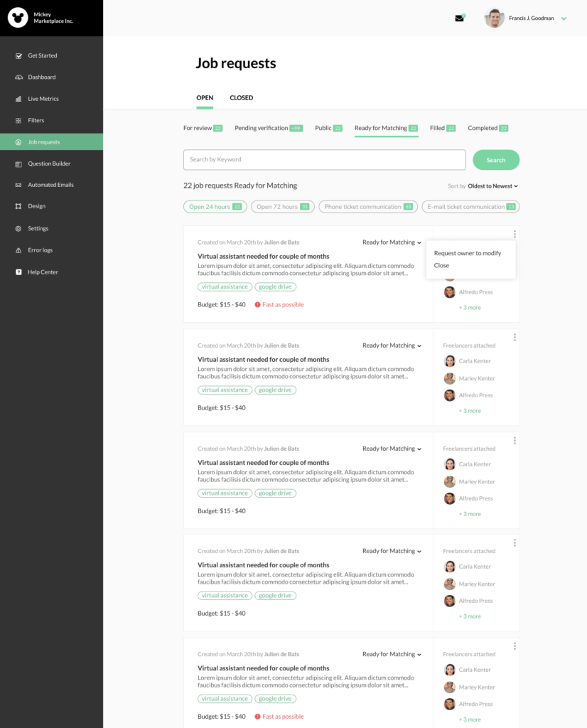This screenshot has width=587, height=728.
Task: Click Alfredo Press avatar in fourth card
Action: pyautogui.click(x=449, y=601)
